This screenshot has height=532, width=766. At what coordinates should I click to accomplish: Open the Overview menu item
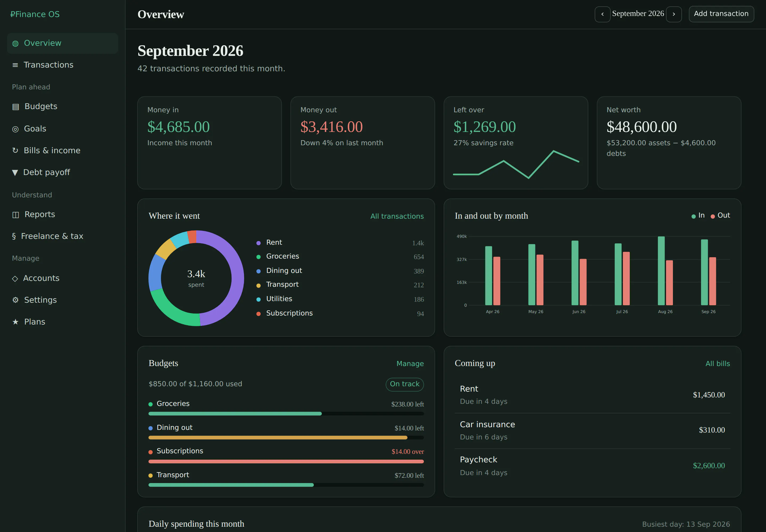pos(62,43)
